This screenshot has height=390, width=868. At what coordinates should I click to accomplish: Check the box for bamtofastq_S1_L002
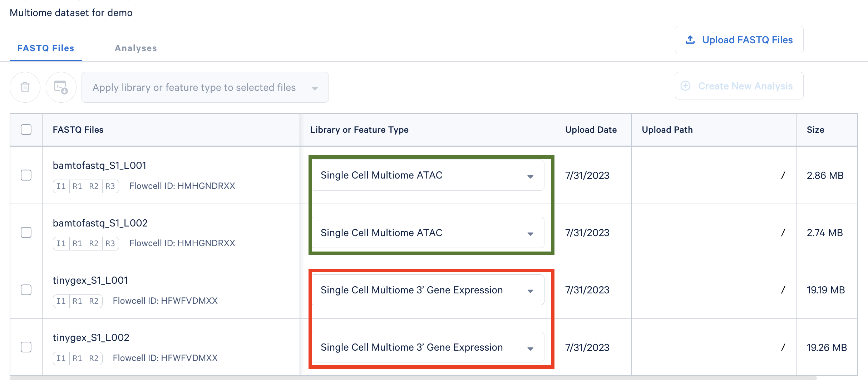coord(26,233)
